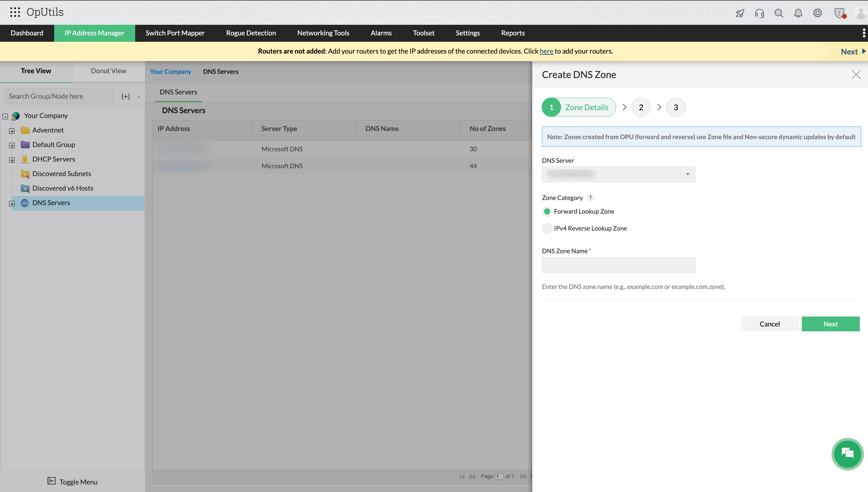Open the green live chat bubble
The width and height of the screenshot is (868, 492).
[847, 454]
